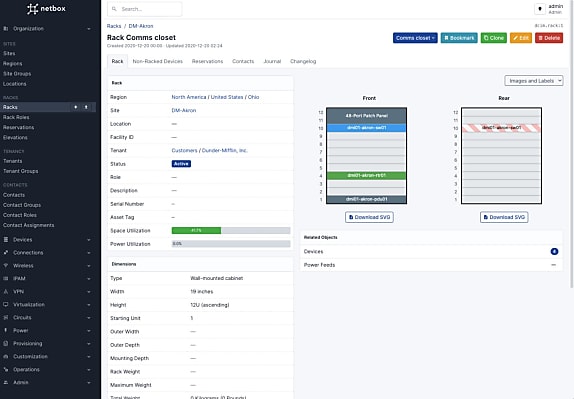Delete the rack with the red button

(x=549, y=38)
